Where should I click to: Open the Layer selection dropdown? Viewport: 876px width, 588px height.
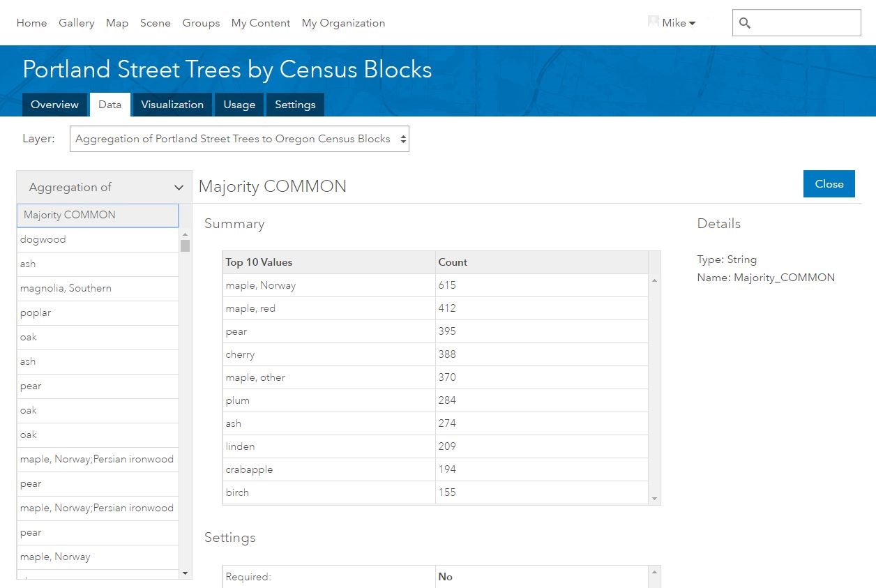(239, 139)
